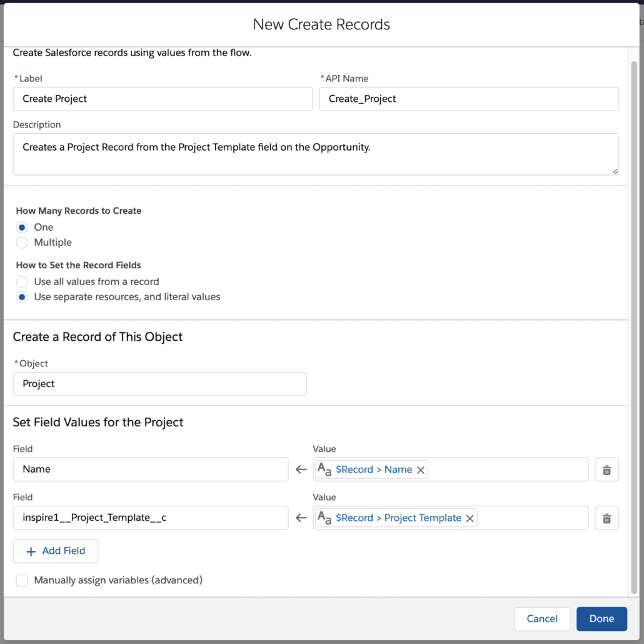Screen dimensions: 644x644
Task: Open the inspire1__Project_Template__c field picker
Action: click(151, 518)
